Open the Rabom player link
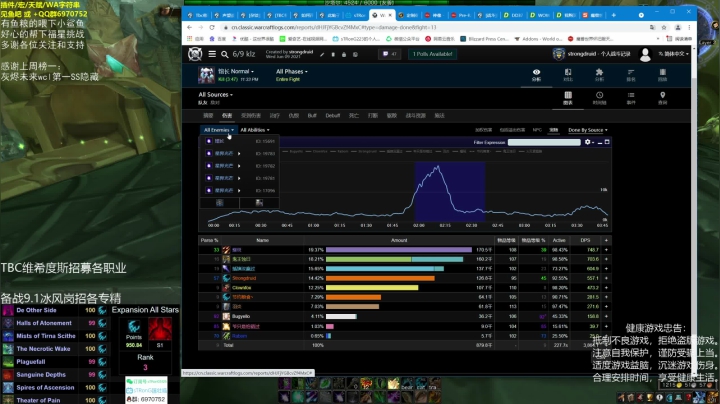 pos(239,336)
